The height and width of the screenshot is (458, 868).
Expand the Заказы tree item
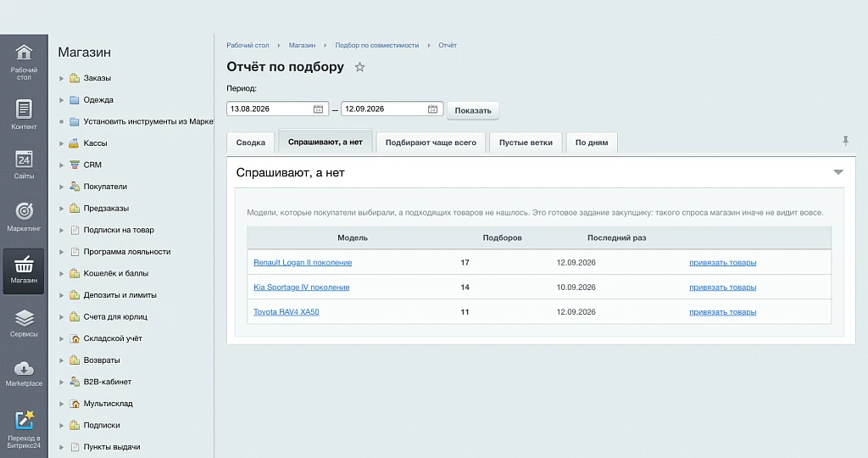61,79
